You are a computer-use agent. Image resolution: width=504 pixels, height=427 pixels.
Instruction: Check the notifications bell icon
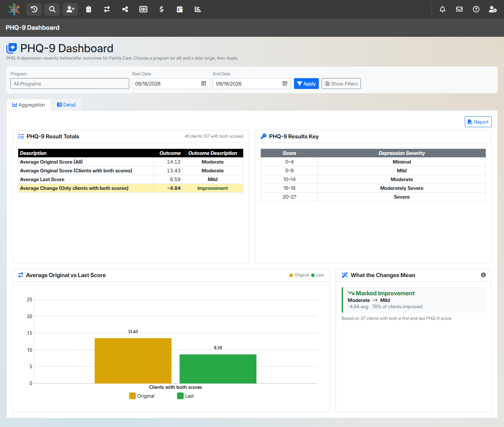click(442, 9)
